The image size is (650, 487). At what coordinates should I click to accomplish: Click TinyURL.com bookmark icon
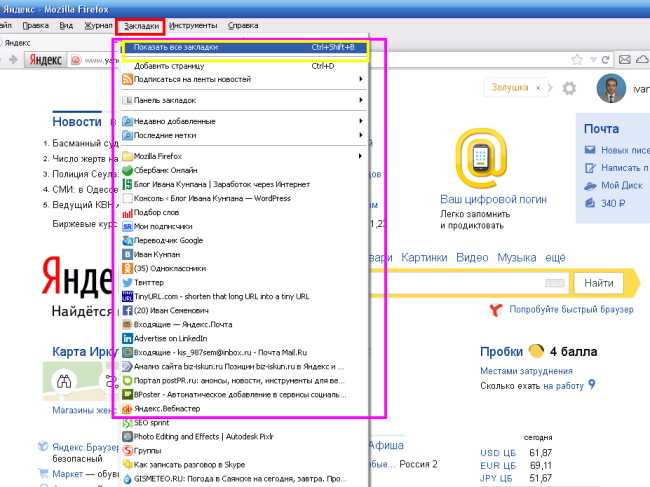pyautogui.click(x=127, y=297)
